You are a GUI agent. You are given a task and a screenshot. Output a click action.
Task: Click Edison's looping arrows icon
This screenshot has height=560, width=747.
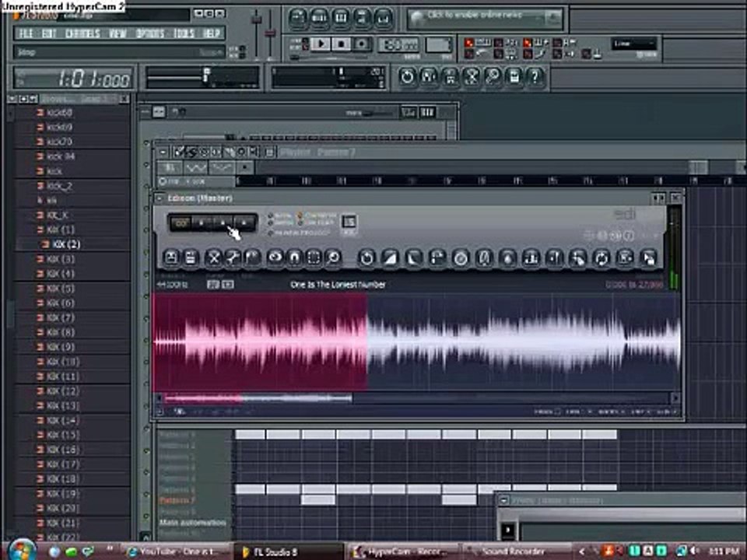[x=601, y=258]
